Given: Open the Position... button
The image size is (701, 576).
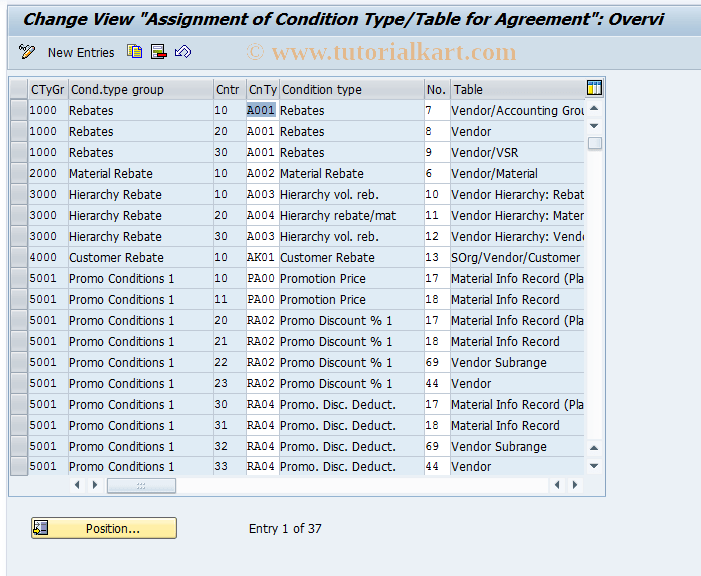Looking at the screenshot, I should click(104, 528).
